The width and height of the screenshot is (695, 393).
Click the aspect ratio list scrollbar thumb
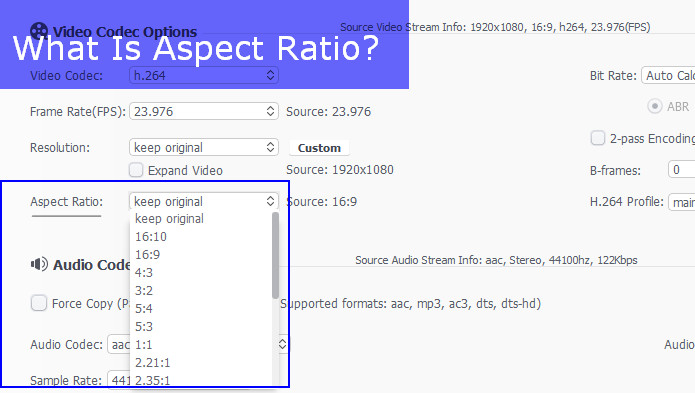click(275, 255)
